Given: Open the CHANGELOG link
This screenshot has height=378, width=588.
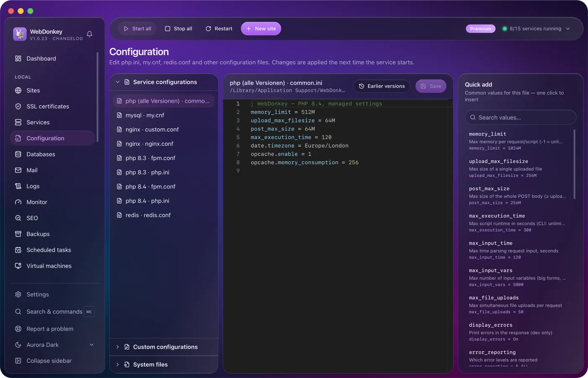Looking at the screenshot, I should click(68, 39).
